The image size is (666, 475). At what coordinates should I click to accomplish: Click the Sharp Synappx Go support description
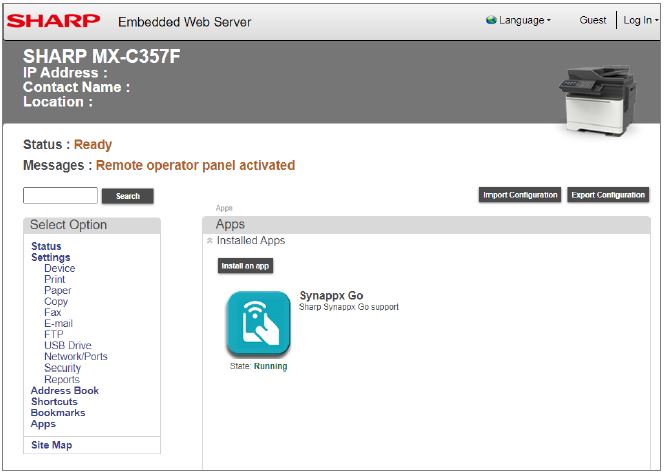tap(349, 307)
